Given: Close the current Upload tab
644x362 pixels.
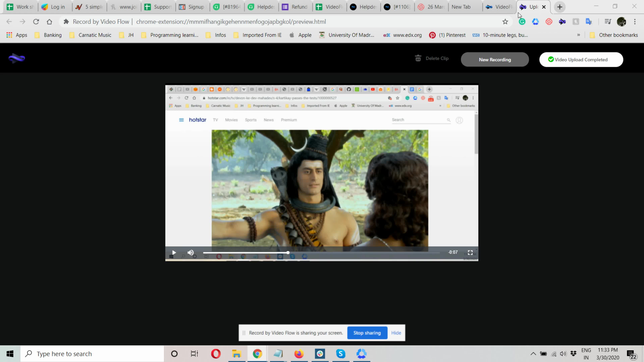Looking at the screenshot, I should point(544,7).
